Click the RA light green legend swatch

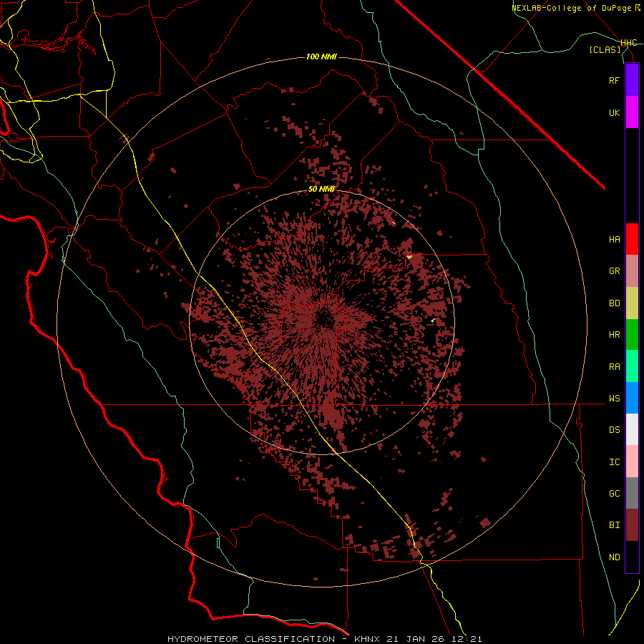click(632, 366)
